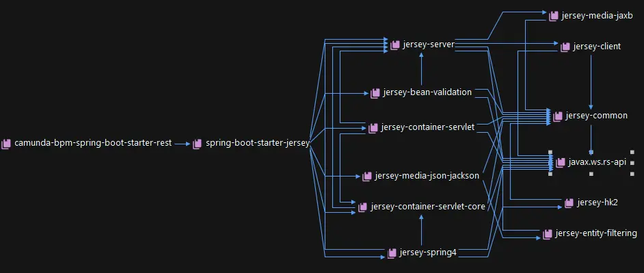Select the camunda-bpm-spring-boot-starter-rest label
The image size is (644, 273).
93,143
